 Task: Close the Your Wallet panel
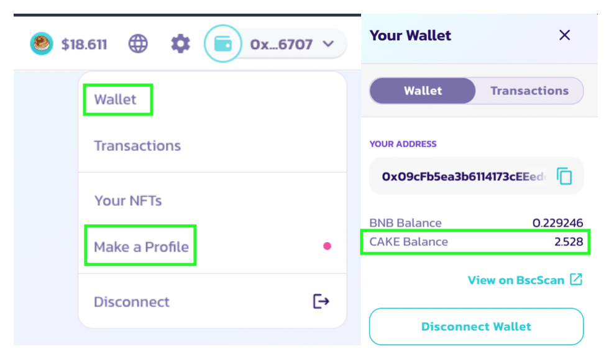tap(564, 35)
